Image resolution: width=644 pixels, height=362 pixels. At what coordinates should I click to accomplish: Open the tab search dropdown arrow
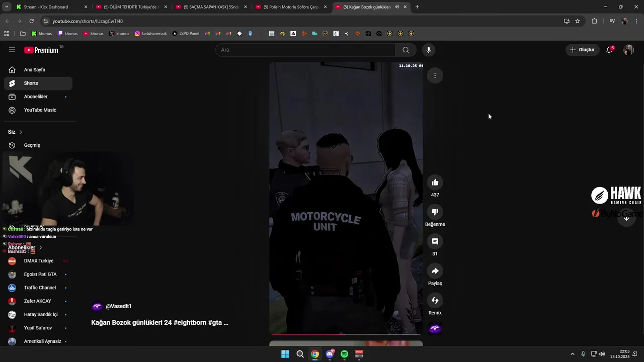point(7,7)
